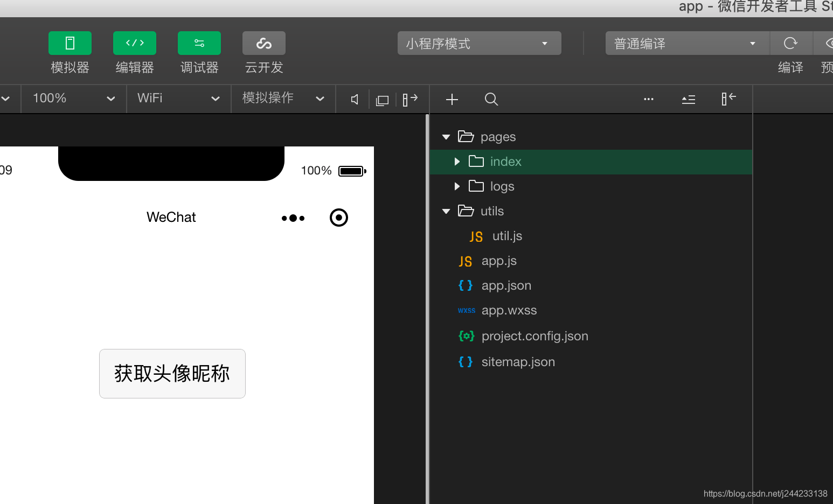Open the three-dots more options menu
This screenshot has height=504, width=833.
649,99
